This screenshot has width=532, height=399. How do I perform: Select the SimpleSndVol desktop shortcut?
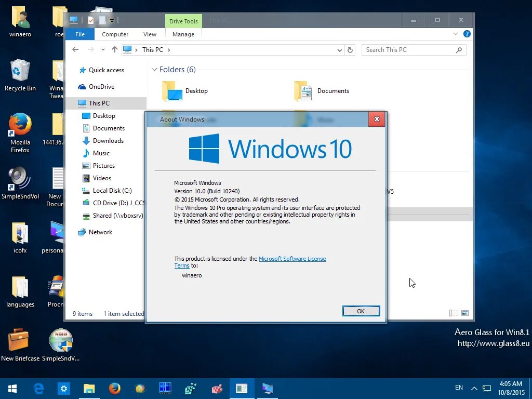coord(20,183)
